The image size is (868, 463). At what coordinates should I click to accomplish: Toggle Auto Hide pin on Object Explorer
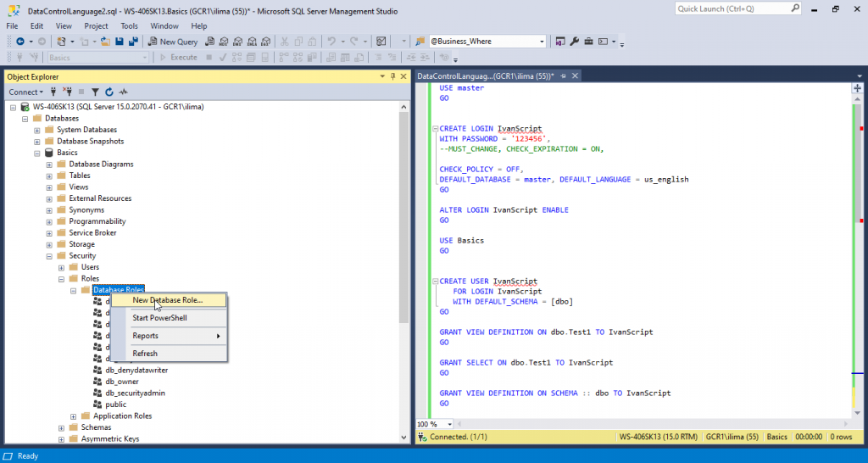(x=392, y=76)
